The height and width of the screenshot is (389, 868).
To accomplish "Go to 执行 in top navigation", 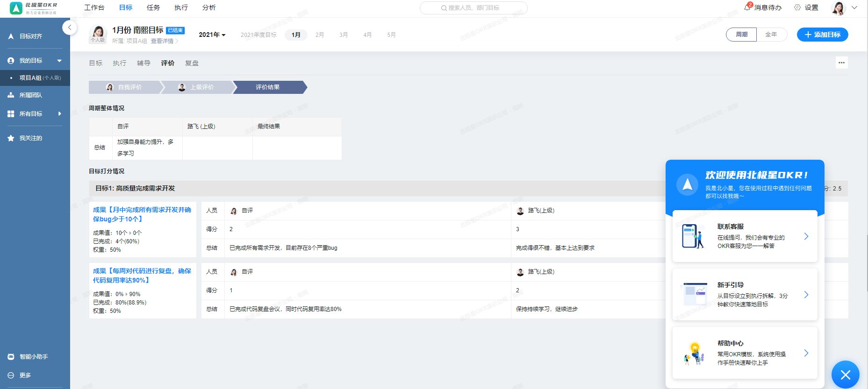I will click(181, 7).
